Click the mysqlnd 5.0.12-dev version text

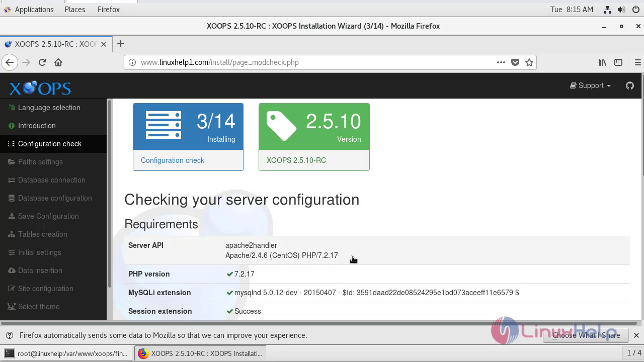[377, 293]
